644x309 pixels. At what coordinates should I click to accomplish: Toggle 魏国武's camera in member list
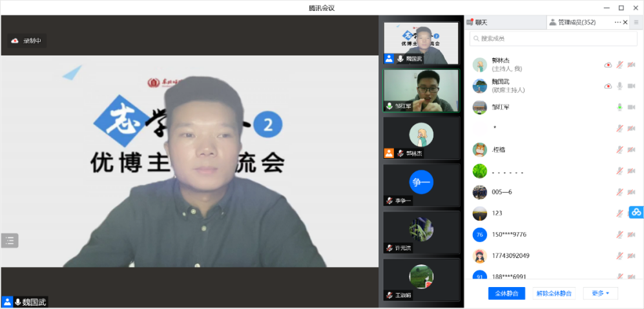pyautogui.click(x=631, y=86)
